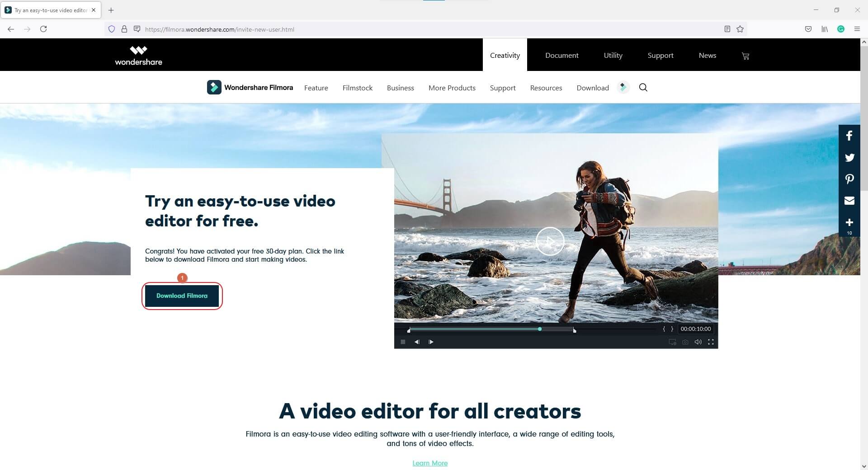The image size is (868, 470).
Task: Open the News menu item
Action: point(708,55)
